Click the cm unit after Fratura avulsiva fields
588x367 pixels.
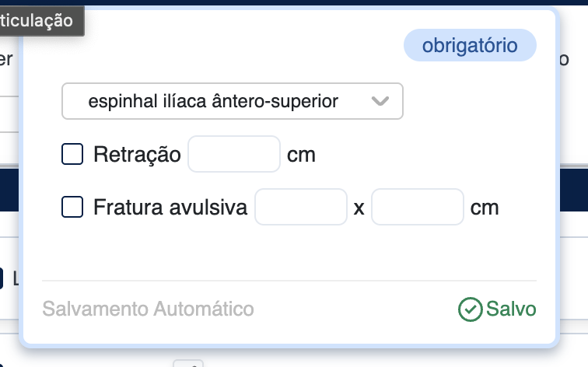pyautogui.click(x=485, y=208)
